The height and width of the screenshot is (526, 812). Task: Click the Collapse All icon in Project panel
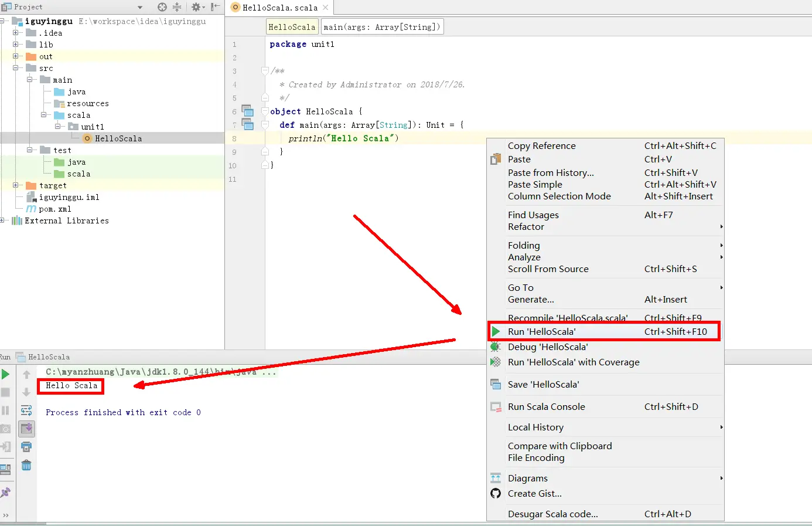(x=177, y=7)
